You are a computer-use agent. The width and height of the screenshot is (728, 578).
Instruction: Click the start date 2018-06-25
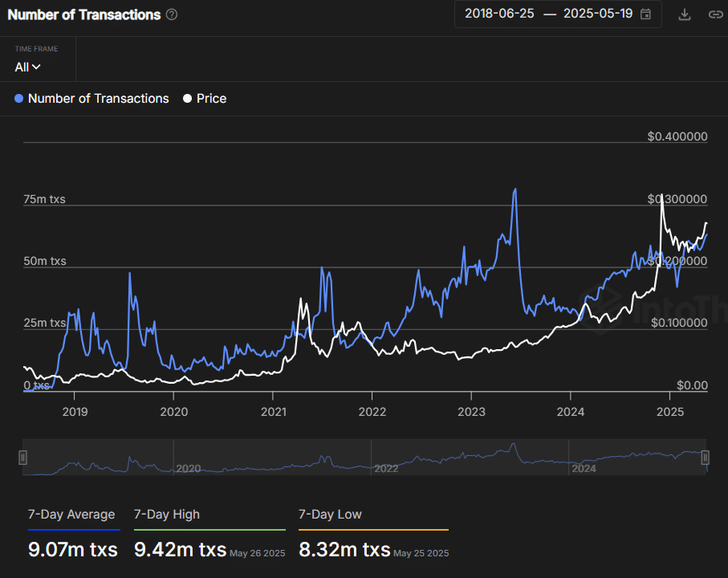(x=499, y=14)
